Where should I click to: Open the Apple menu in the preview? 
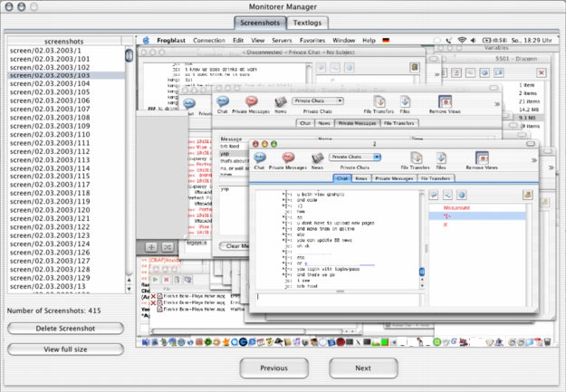[x=146, y=40]
